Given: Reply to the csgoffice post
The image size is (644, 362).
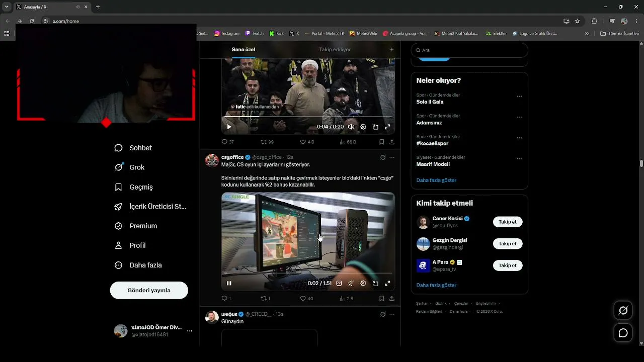Looking at the screenshot, I should [226, 298].
